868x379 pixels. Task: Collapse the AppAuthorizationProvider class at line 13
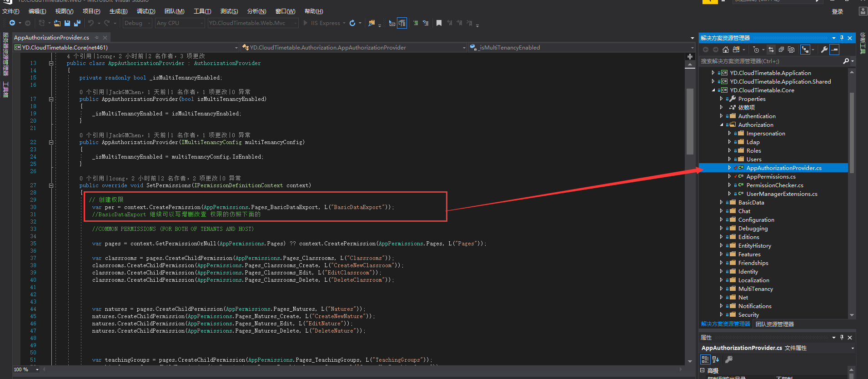pyautogui.click(x=51, y=63)
